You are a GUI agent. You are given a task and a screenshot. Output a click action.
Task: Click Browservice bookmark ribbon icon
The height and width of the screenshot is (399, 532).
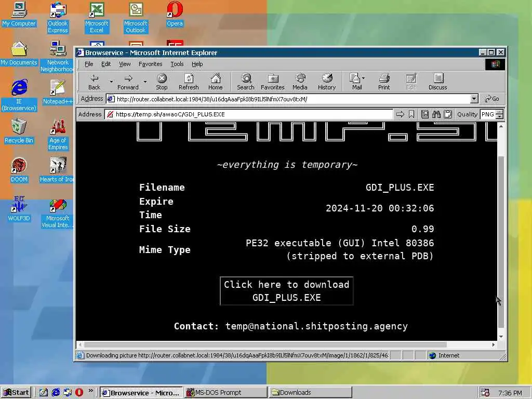(411, 114)
